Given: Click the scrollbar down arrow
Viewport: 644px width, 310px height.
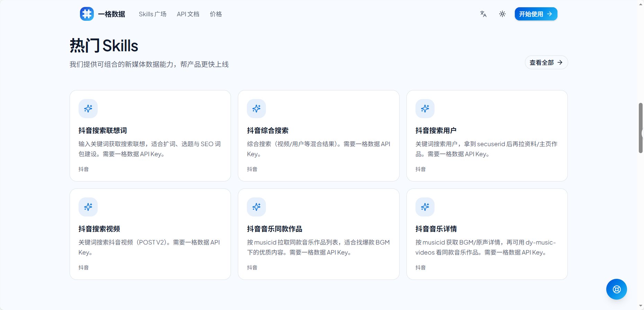Looking at the screenshot, I should pos(641,307).
